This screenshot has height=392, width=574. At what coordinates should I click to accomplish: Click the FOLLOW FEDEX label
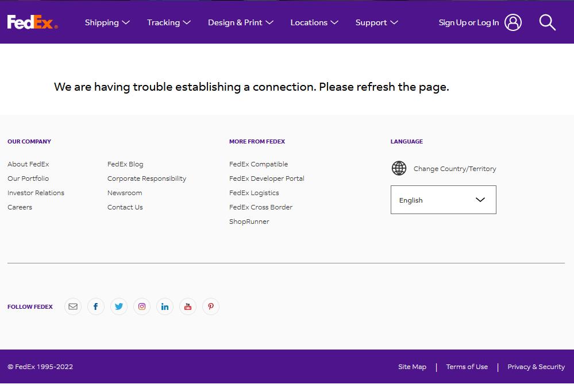[30, 307]
